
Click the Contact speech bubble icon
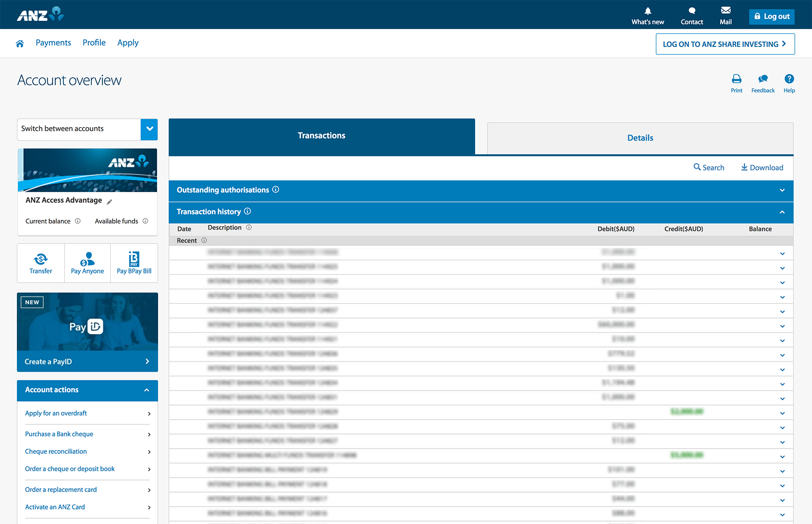pos(691,11)
